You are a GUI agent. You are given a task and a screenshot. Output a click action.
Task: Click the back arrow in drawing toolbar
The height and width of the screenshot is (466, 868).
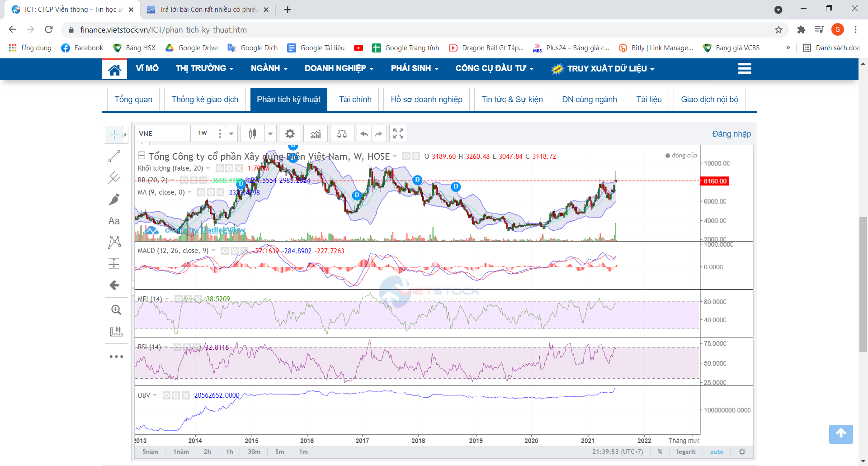[114, 285]
